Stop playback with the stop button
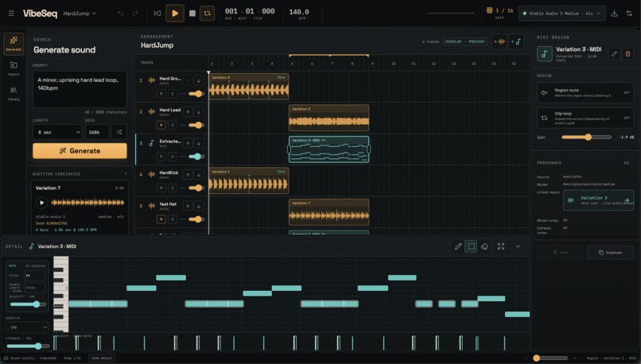The width and height of the screenshot is (641, 364). pos(192,14)
